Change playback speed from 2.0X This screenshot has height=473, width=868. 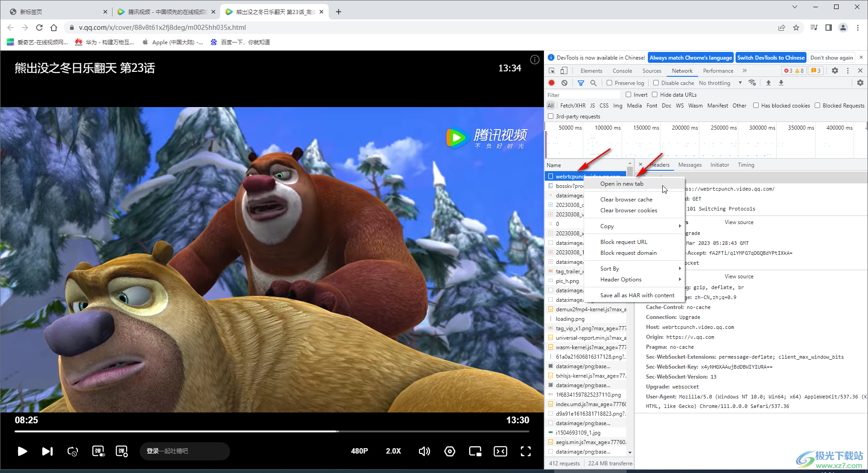393,451
